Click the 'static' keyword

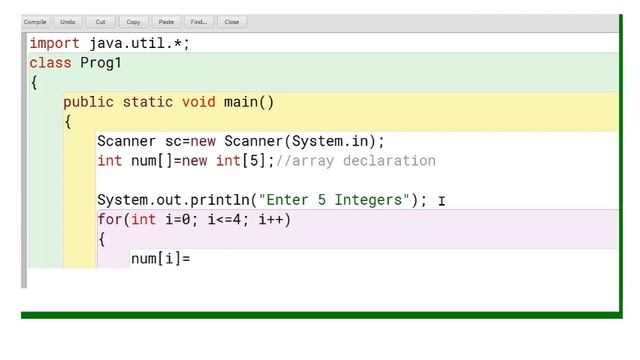pyautogui.click(x=148, y=102)
